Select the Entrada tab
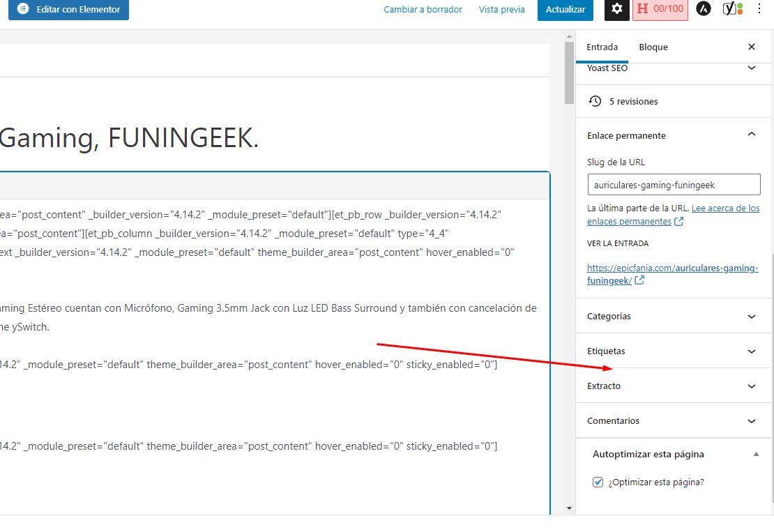 (602, 47)
